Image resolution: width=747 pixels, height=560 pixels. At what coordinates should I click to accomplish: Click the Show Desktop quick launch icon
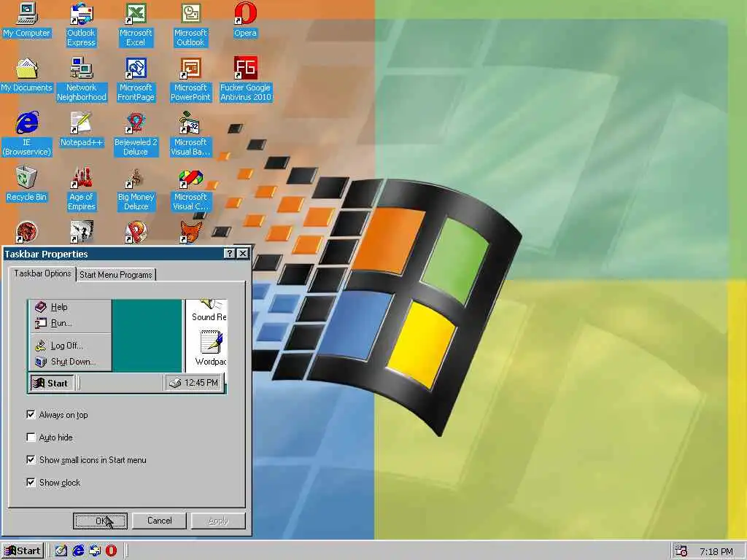(x=61, y=551)
